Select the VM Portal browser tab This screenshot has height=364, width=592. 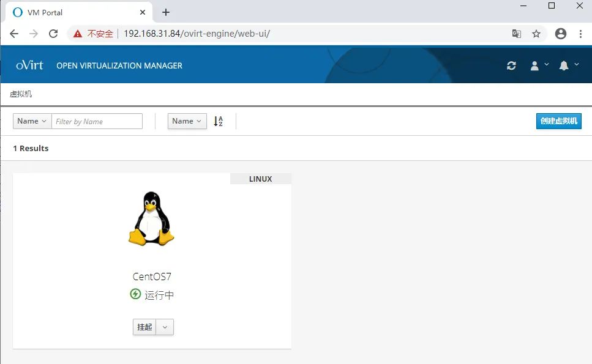pos(80,12)
